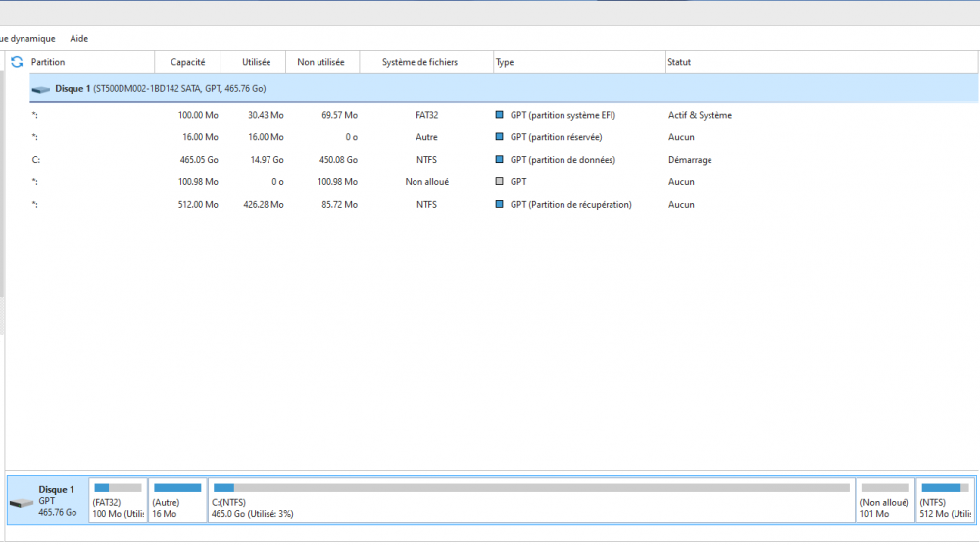Select the C: partition row in the table
The height and width of the screenshot is (545, 980).
point(294,160)
